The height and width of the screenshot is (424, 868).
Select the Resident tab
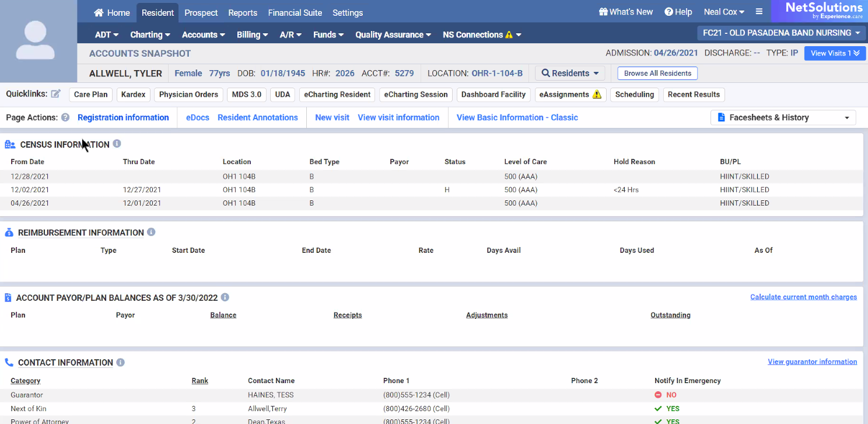pos(157,12)
